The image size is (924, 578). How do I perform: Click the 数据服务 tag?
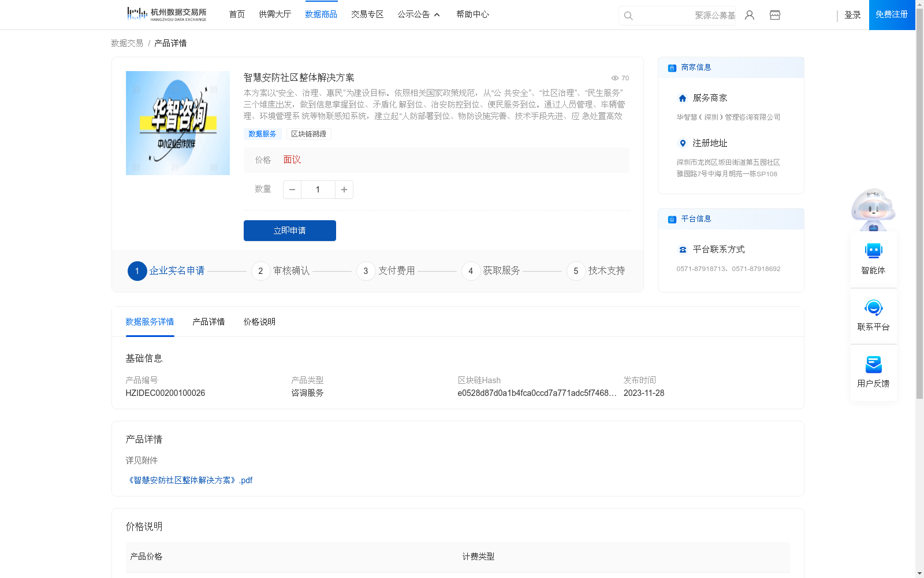point(262,134)
